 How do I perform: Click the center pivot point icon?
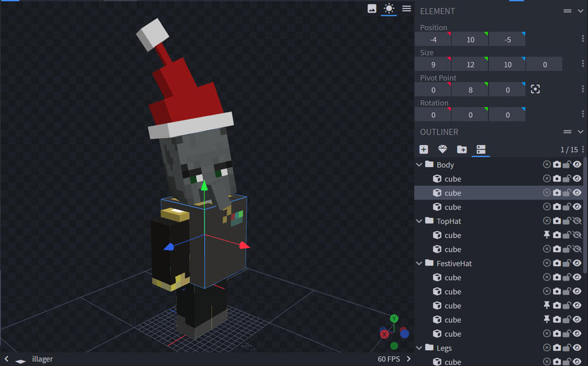[x=535, y=89]
